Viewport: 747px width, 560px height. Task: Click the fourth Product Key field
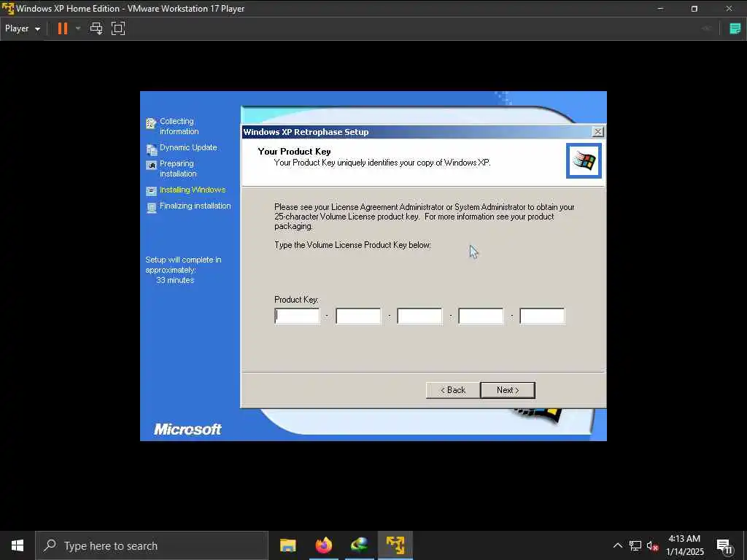[481, 316]
